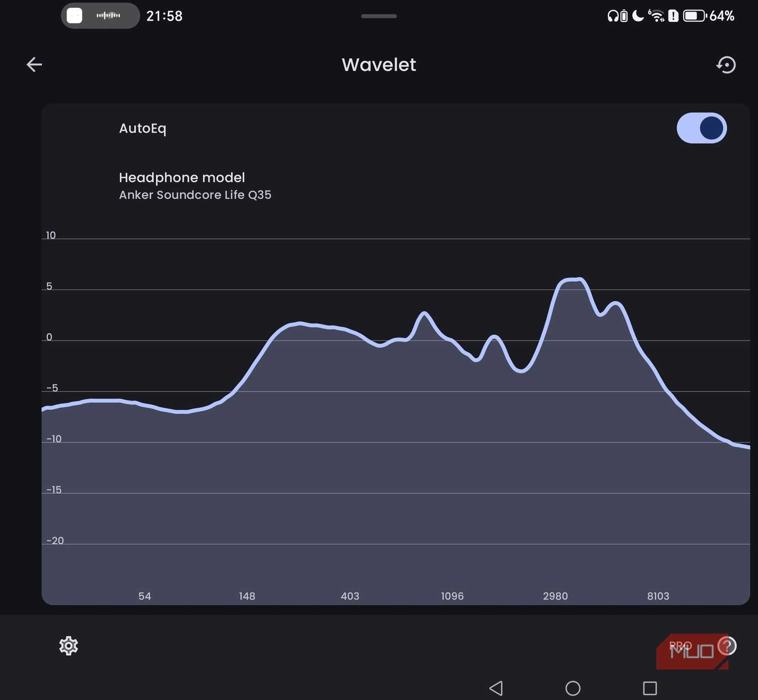Open help with the question mark icon
Viewport: 758px width, 700px height.
(726, 646)
